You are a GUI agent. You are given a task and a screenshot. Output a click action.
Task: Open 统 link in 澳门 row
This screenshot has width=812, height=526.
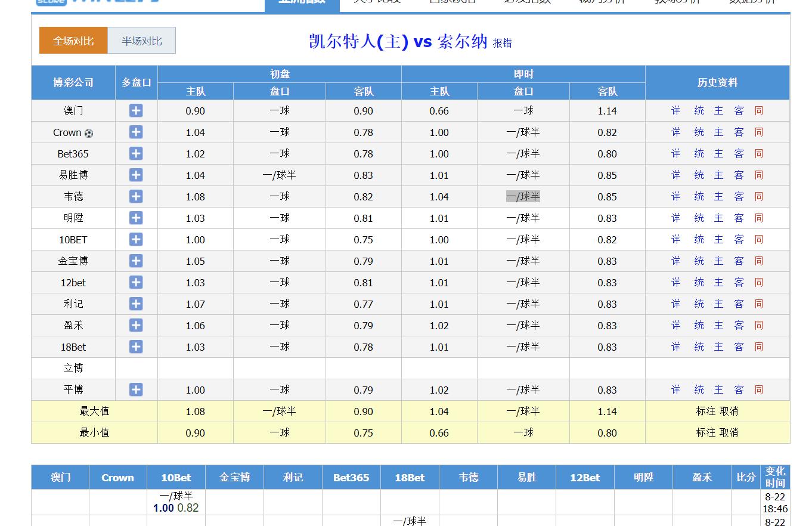coord(699,110)
